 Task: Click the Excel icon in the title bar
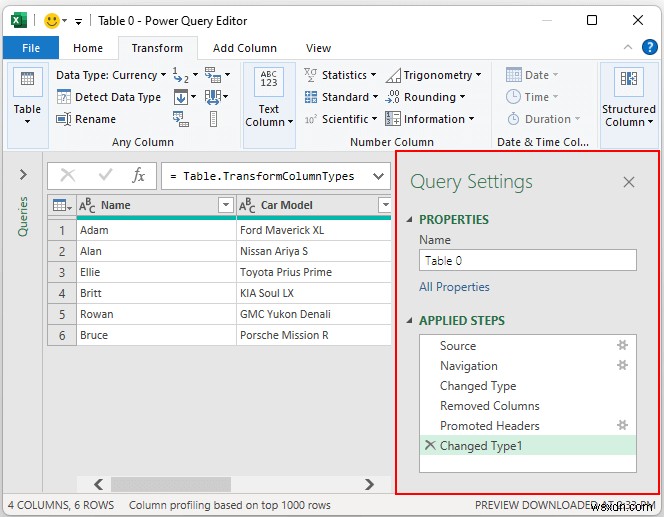(x=18, y=20)
